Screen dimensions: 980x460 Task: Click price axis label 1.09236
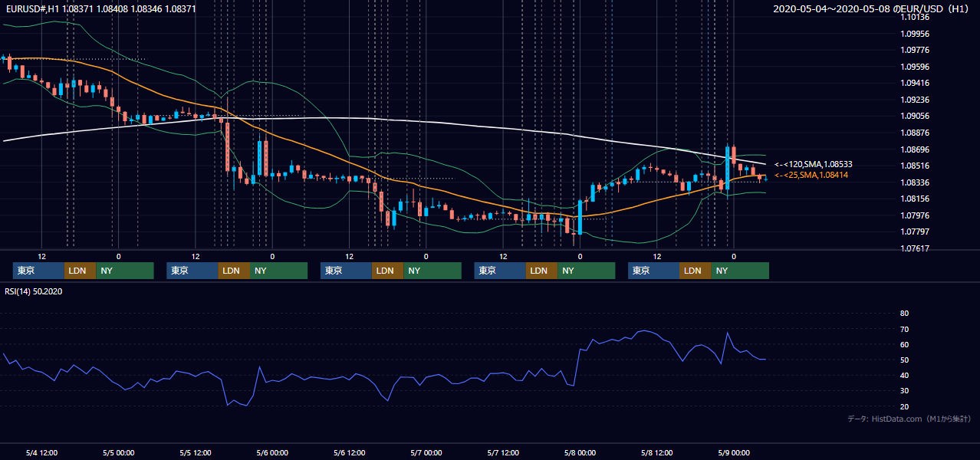coord(915,100)
